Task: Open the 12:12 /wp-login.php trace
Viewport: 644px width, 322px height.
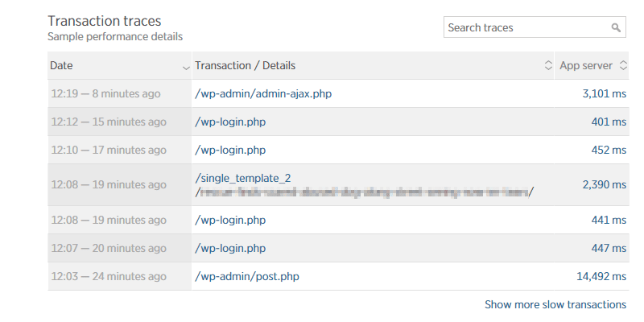Action: tap(230, 122)
